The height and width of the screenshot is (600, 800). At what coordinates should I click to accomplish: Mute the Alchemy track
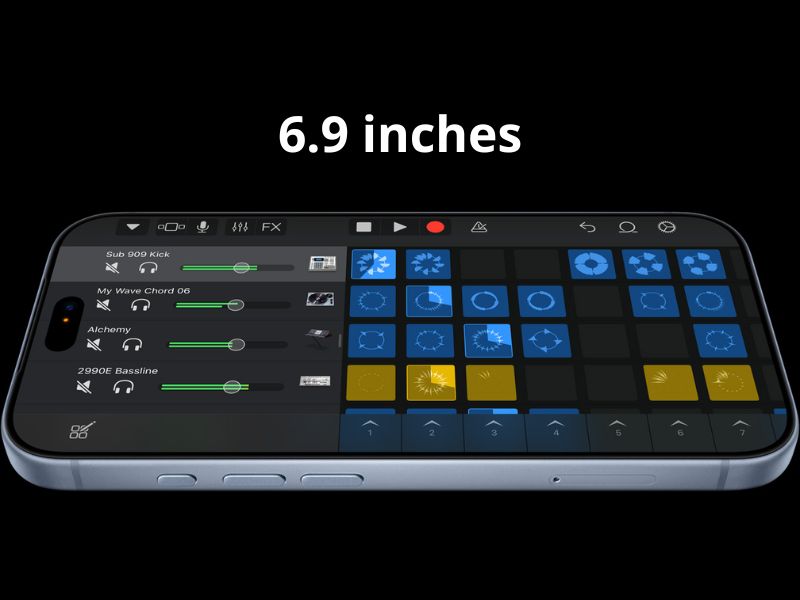(94, 345)
